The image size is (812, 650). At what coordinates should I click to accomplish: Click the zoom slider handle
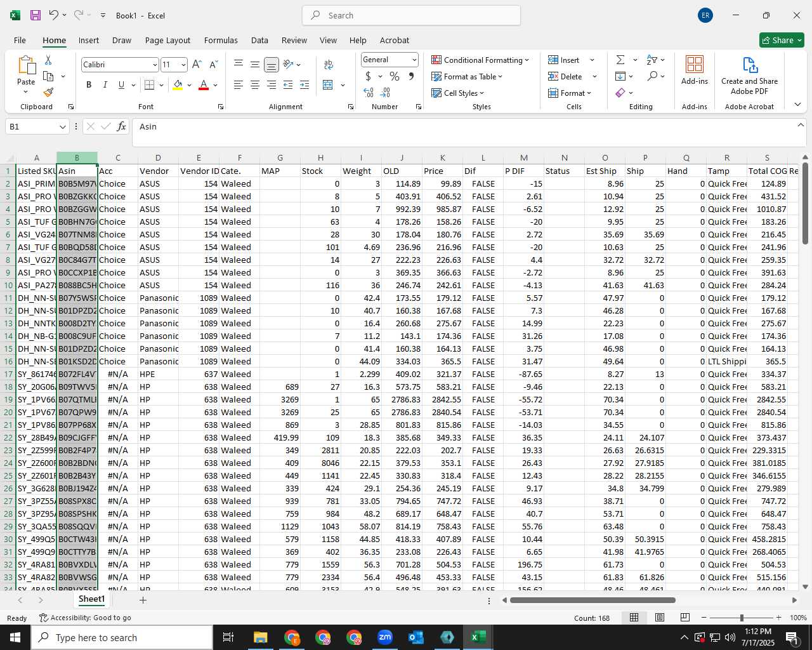pos(741,618)
